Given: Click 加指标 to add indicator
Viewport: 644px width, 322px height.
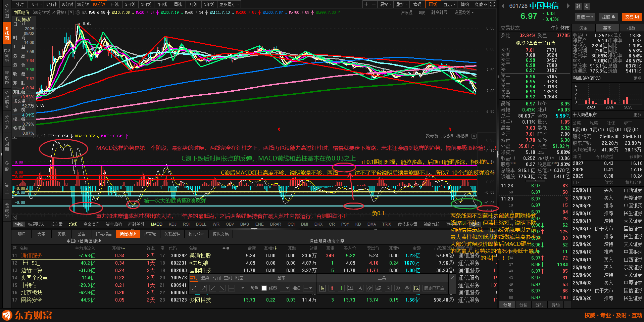Looking at the screenshot, I should tap(447, 136).
